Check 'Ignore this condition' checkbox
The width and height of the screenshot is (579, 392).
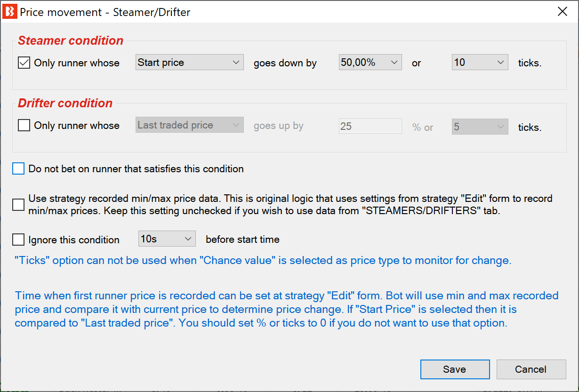coord(18,240)
